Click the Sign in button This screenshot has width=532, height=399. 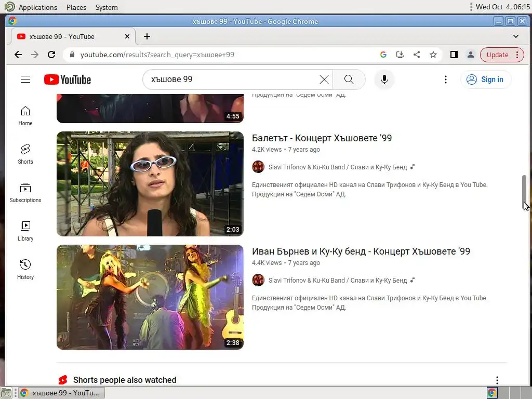486,79
